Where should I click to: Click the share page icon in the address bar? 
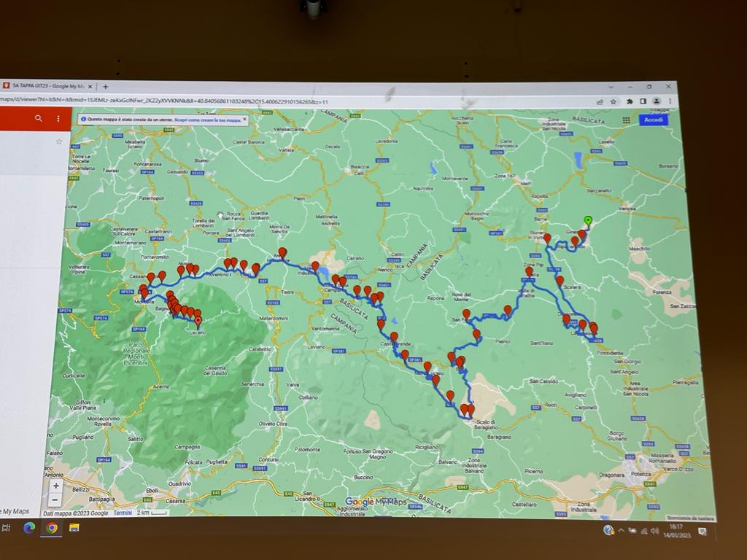(x=600, y=101)
